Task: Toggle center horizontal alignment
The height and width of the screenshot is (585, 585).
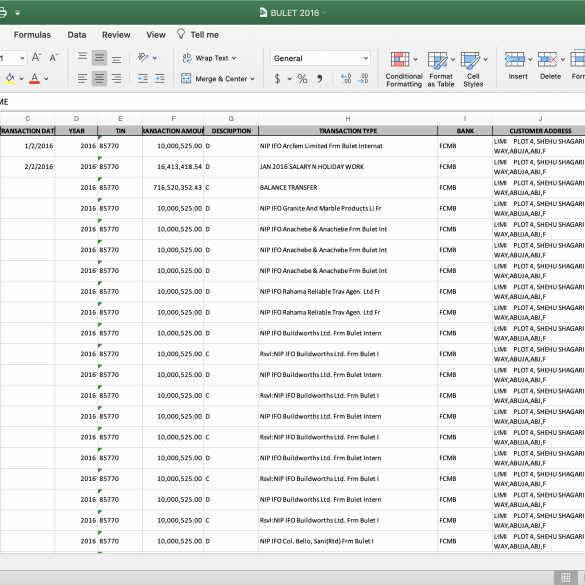Action: (99, 78)
